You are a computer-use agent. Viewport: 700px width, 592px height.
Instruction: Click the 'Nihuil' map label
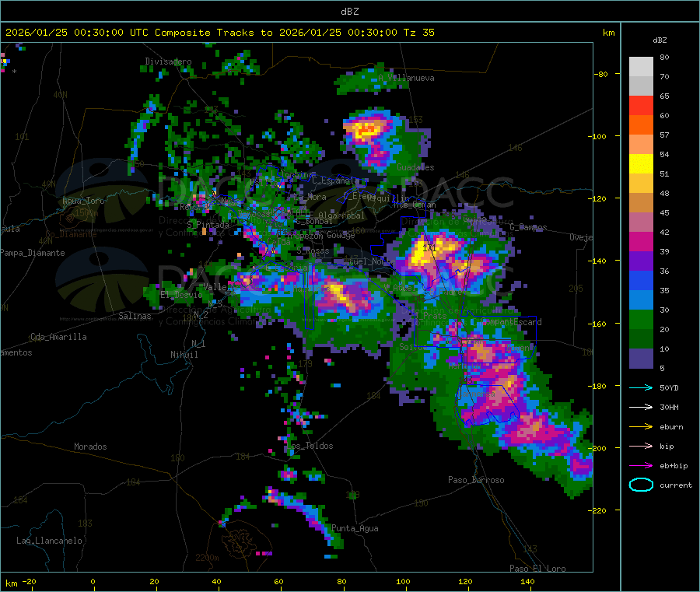(x=184, y=355)
